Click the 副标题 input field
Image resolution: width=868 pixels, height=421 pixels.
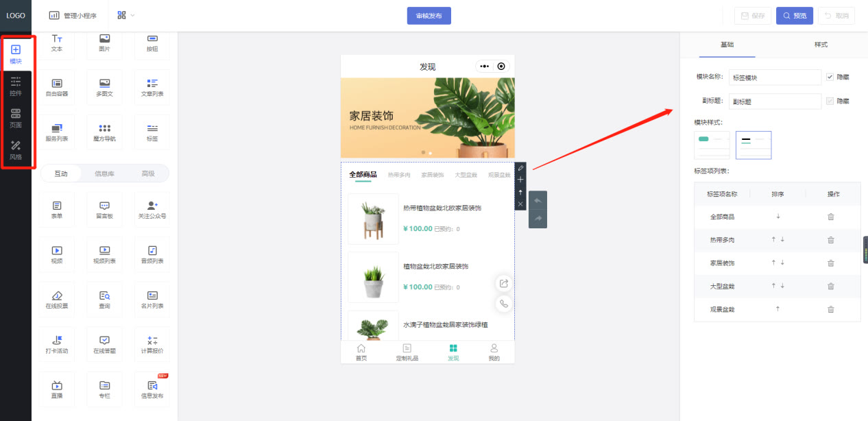point(775,101)
